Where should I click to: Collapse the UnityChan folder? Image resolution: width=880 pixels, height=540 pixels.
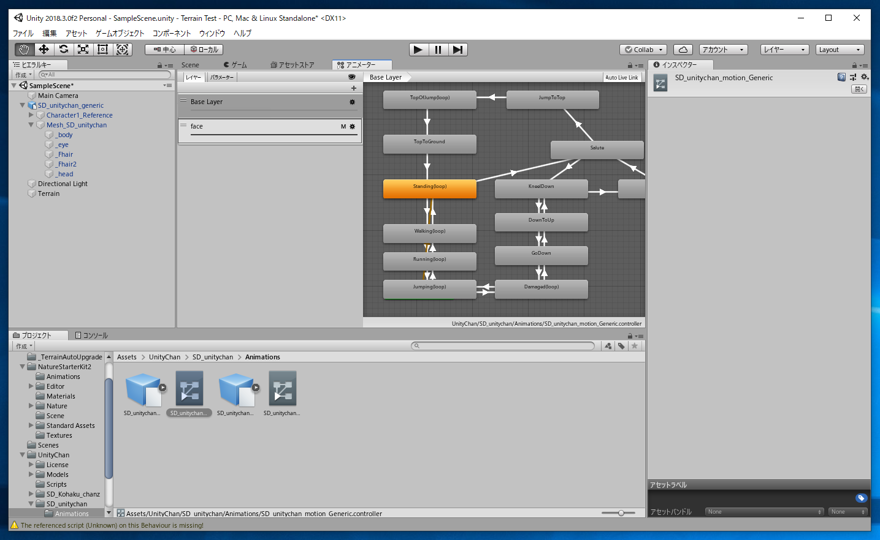pyautogui.click(x=22, y=455)
